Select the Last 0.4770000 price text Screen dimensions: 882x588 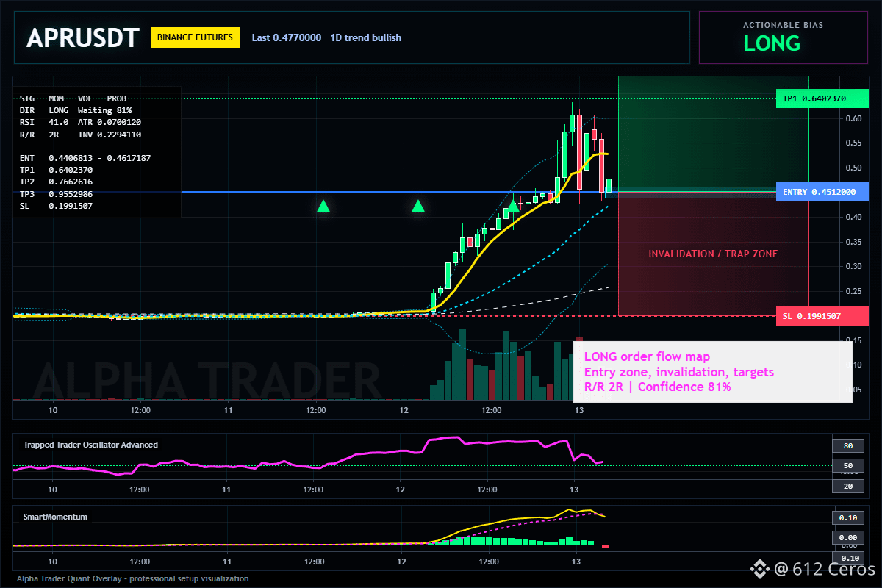click(287, 37)
